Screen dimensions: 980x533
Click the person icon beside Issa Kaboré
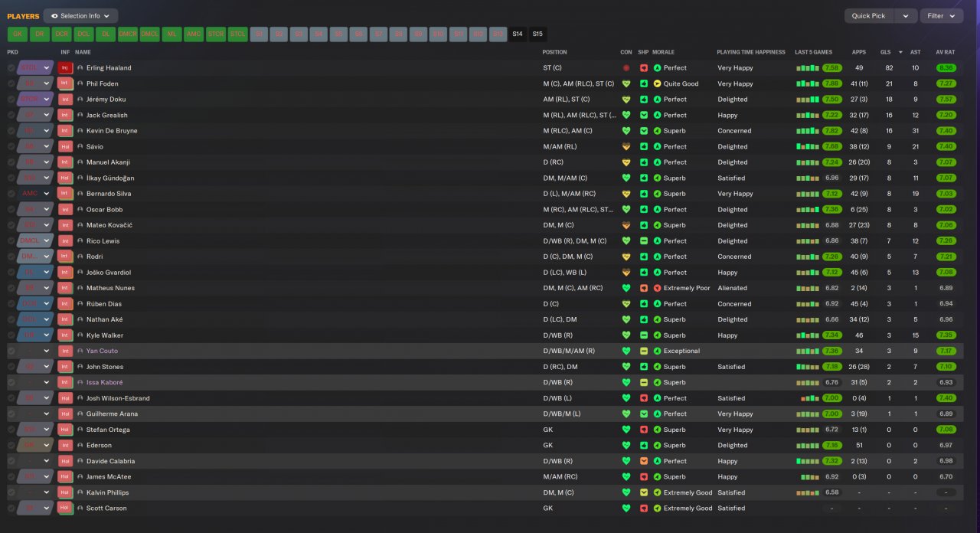80,382
